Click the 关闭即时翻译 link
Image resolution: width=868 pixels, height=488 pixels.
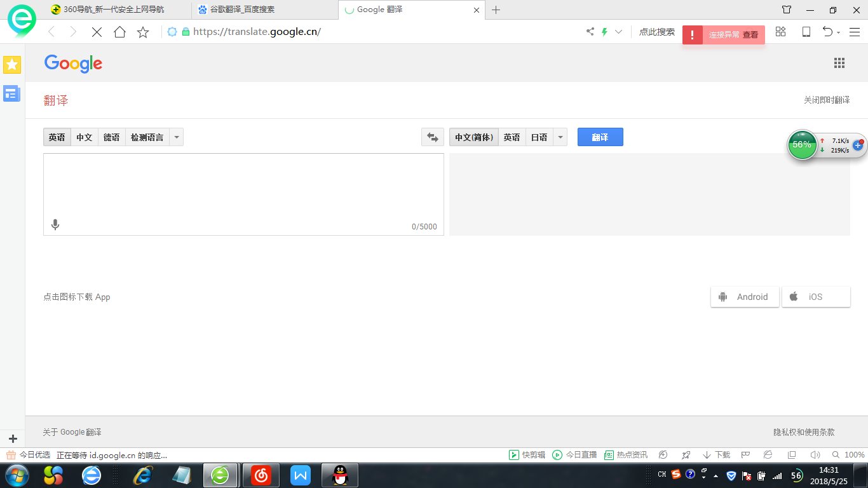(826, 100)
